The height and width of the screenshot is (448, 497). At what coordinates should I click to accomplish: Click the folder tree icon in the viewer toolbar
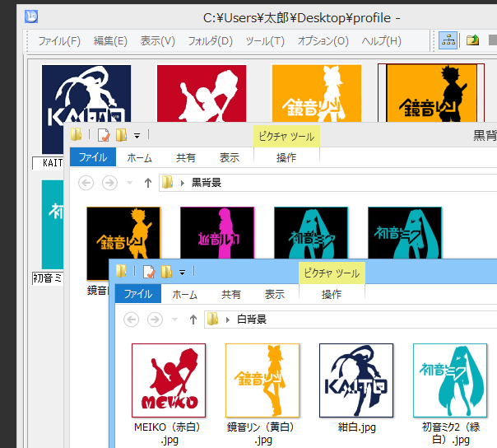tap(448, 40)
